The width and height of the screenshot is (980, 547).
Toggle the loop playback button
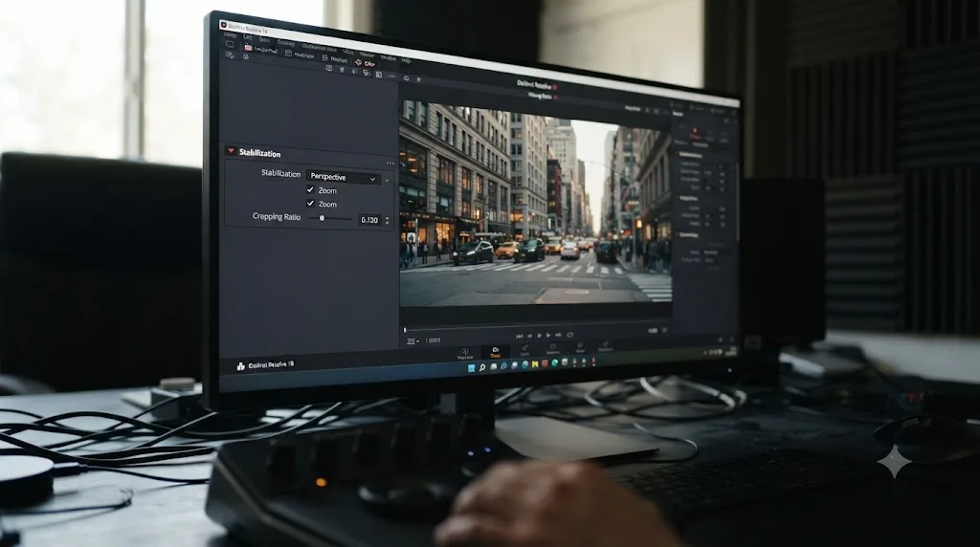click(x=570, y=336)
